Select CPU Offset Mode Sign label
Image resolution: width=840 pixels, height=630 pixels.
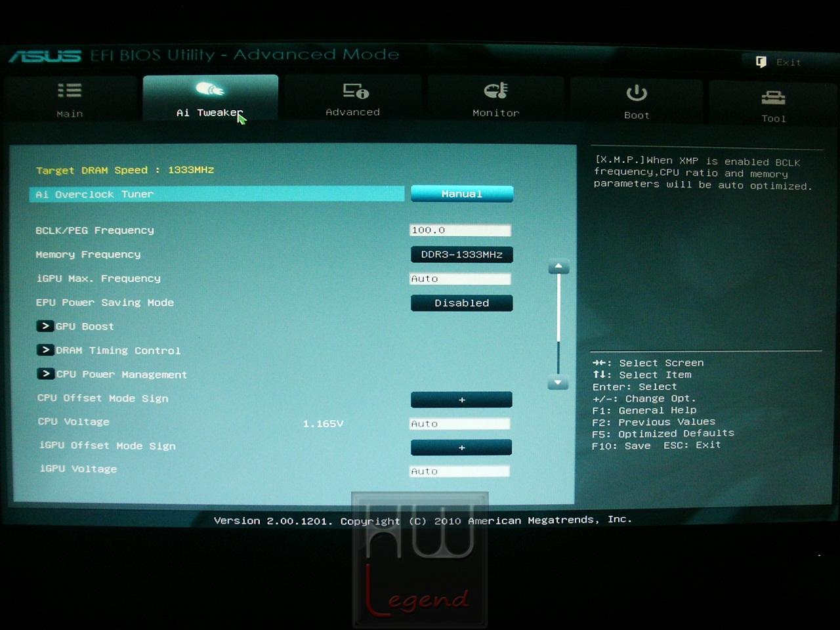click(103, 398)
